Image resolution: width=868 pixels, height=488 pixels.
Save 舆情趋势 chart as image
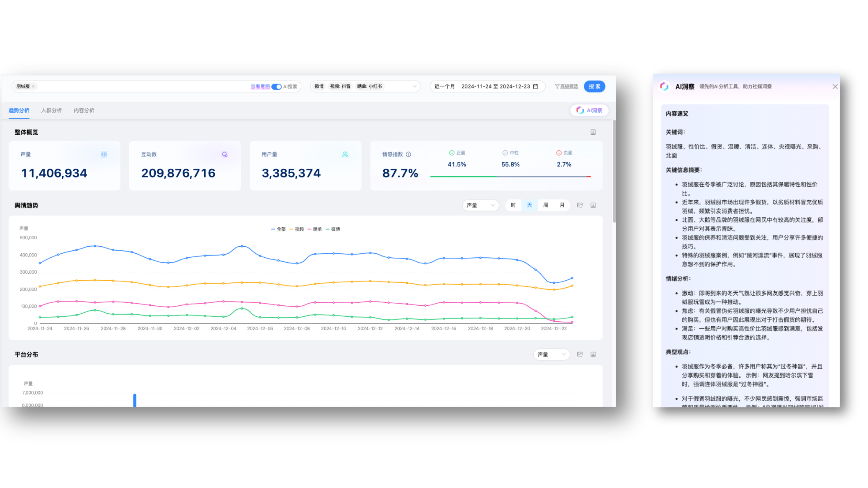(x=580, y=205)
